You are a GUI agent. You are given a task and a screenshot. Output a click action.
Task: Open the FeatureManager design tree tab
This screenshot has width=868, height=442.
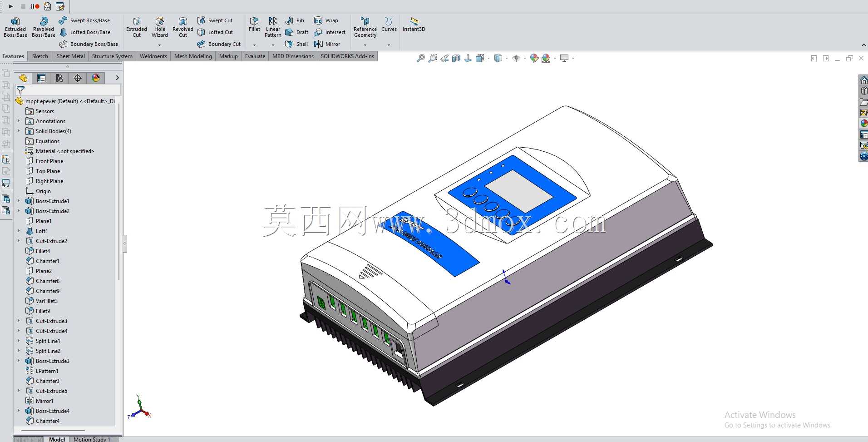23,78
